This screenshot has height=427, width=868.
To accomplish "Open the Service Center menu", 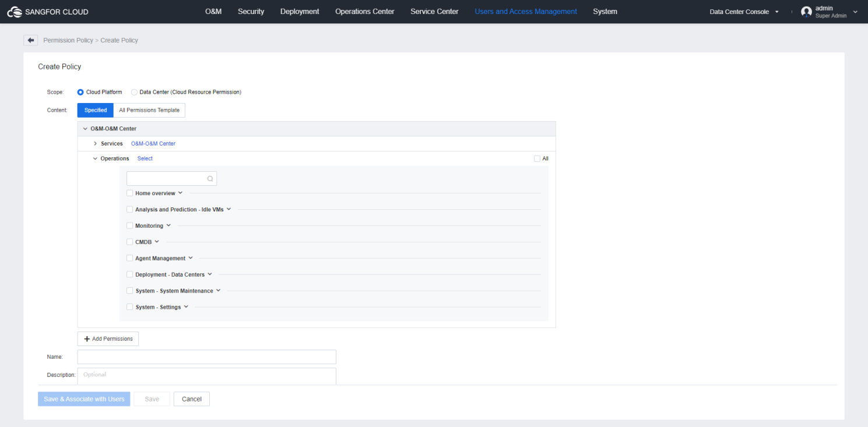I will tap(434, 12).
